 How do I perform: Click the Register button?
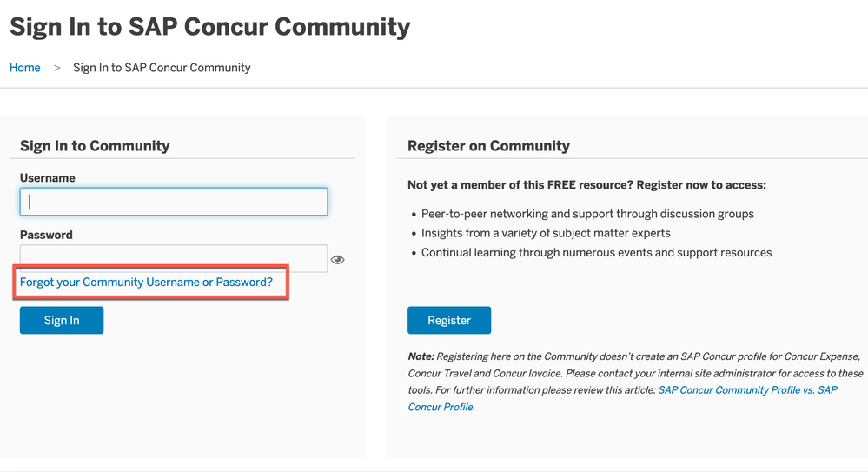point(449,320)
